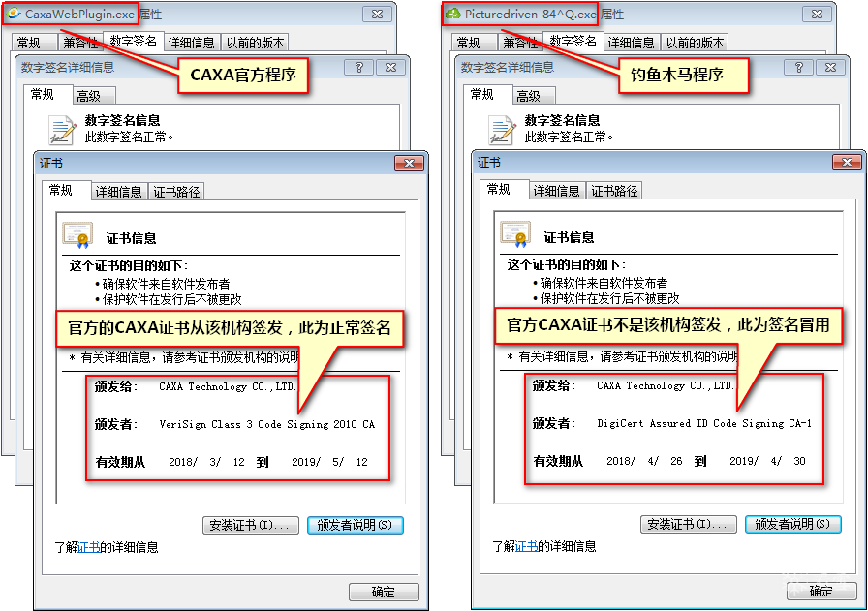The height and width of the screenshot is (611, 868).
Task: Click the CaxaWebPlugin.exe title bar icon
Action: 14,14
